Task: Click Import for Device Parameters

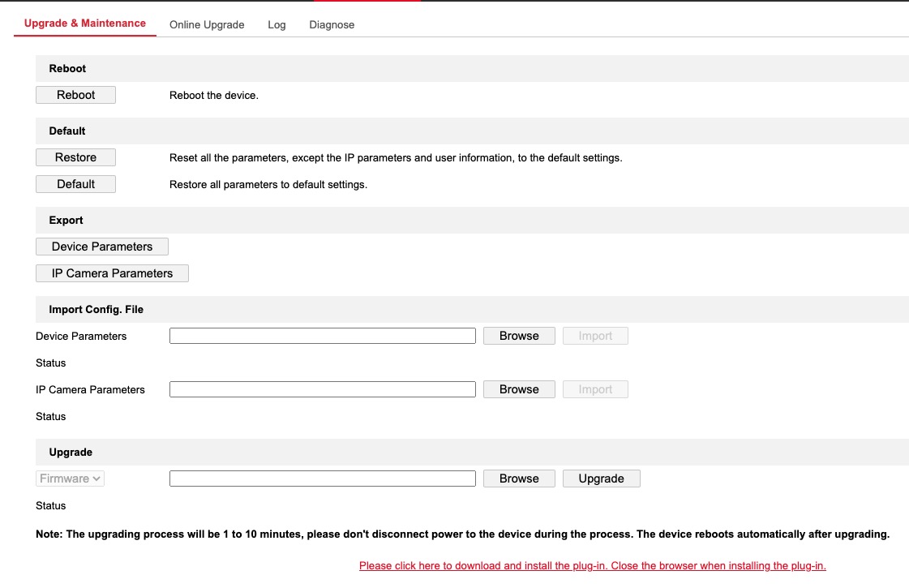Action: 595,335
